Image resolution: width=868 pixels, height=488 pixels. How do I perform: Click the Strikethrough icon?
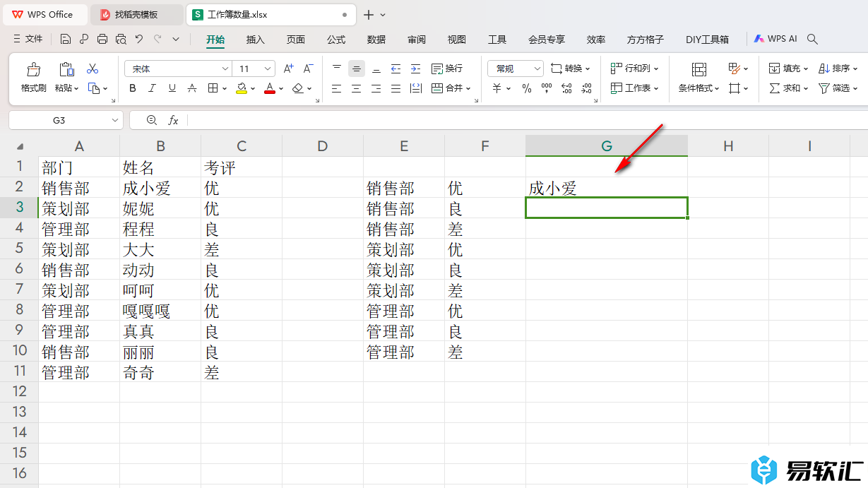click(x=192, y=88)
